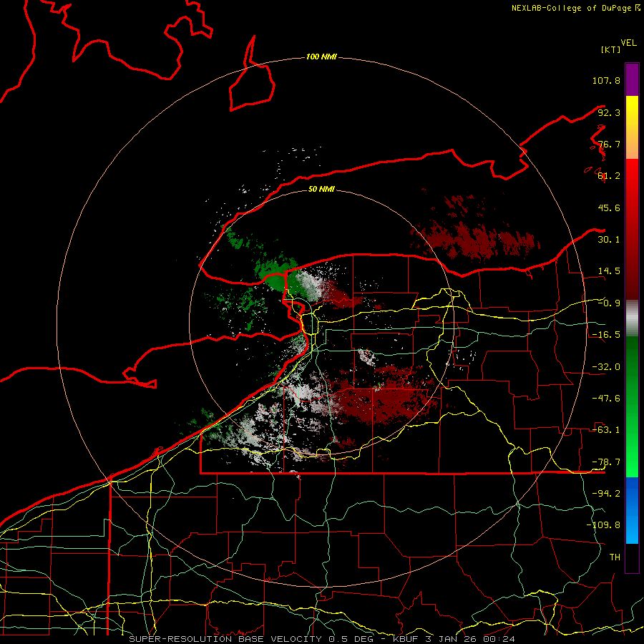Click the 14.5 scale value
Image resolution: width=644 pixels, height=644 pixels.
point(609,271)
